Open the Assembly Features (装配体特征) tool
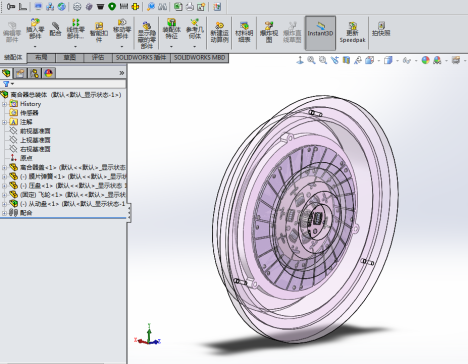 pyautogui.click(x=171, y=29)
